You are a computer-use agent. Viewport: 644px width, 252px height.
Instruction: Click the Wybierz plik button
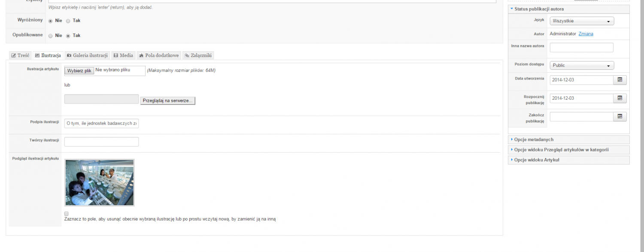tap(79, 71)
